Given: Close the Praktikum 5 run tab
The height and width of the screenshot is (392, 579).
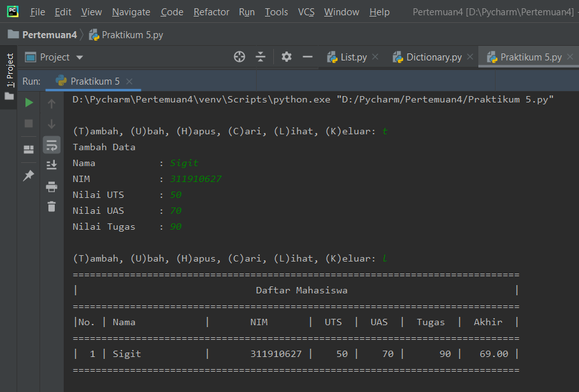Looking at the screenshot, I should click(129, 81).
